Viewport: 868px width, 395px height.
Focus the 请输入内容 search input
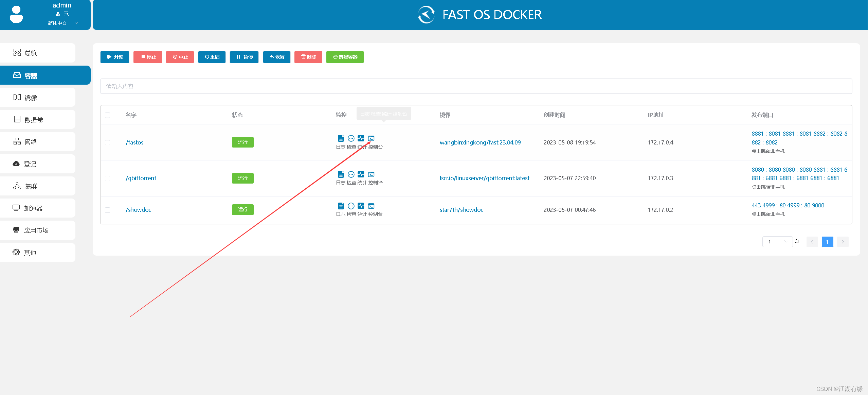point(476,86)
